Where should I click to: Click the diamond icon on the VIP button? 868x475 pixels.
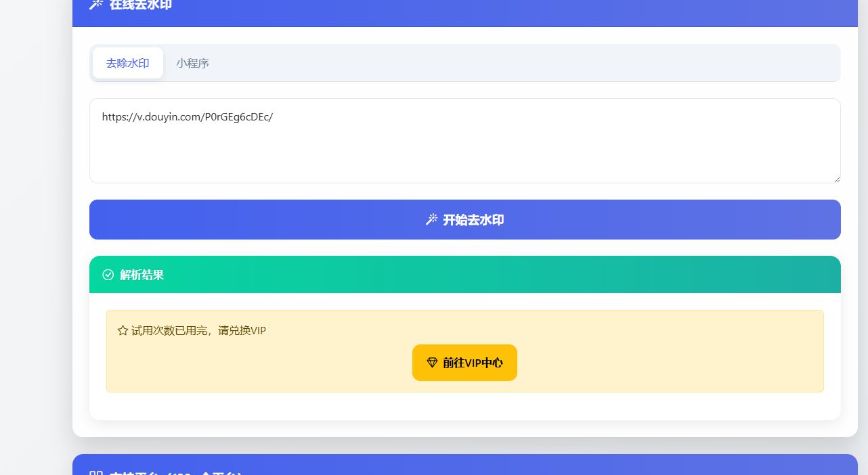point(432,363)
